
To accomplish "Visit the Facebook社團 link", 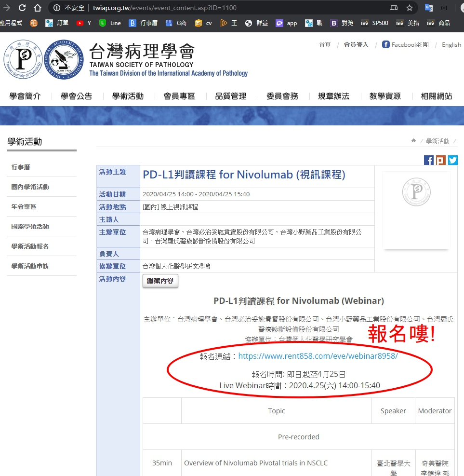I will click(x=406, y=45).
